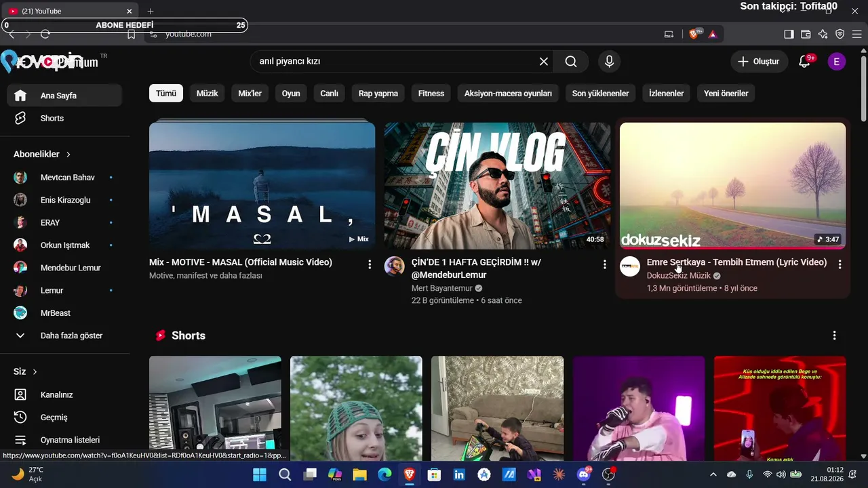
Task: Open Emre Sertkaya - Tembih Etmem title link
Action: [x=737, y=262]
